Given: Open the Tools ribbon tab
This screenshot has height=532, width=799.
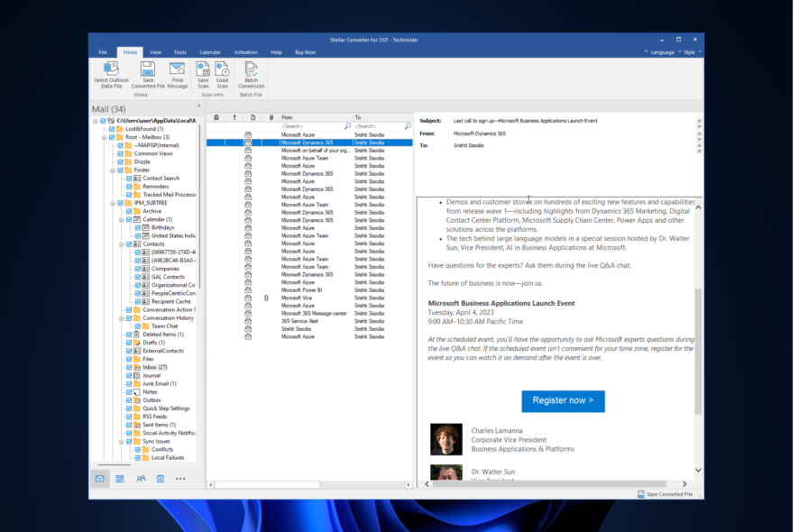Looking at the screenshot, I should (x=180, y=52).
